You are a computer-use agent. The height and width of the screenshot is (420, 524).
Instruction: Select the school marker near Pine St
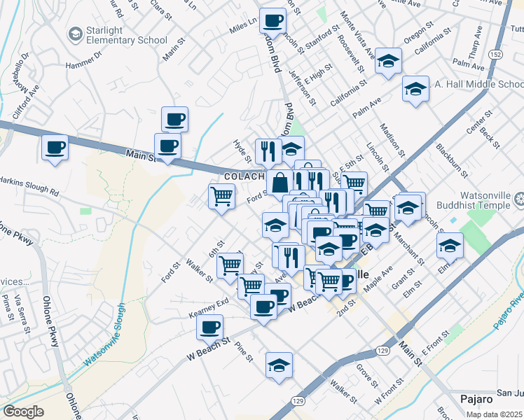279,365
